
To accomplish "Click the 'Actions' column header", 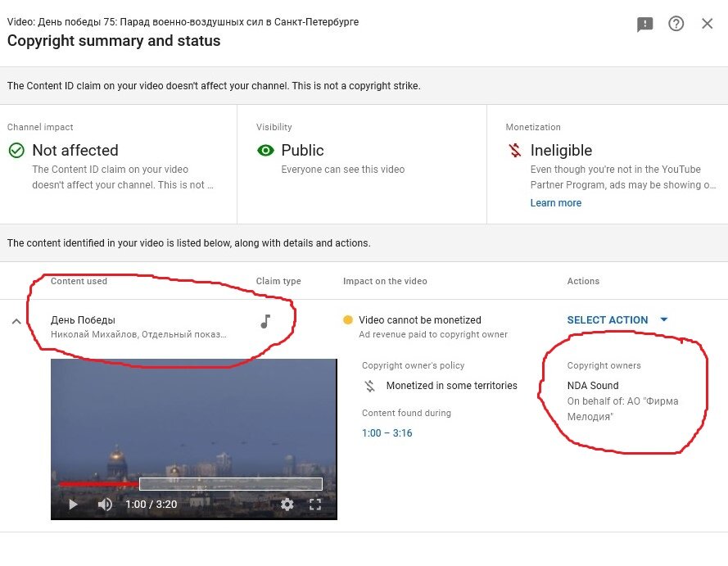I will [x=583, y=281].
